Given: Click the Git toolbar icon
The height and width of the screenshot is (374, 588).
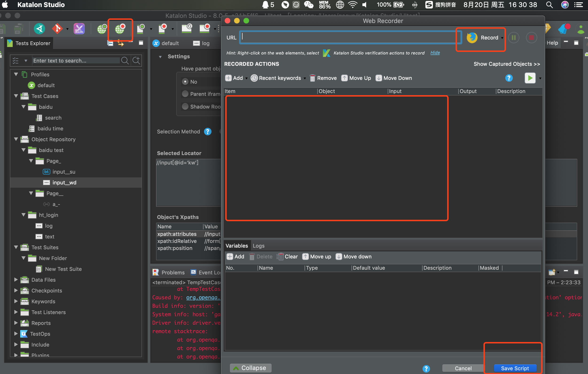Looking at the screenshot, I should [57, 29].
